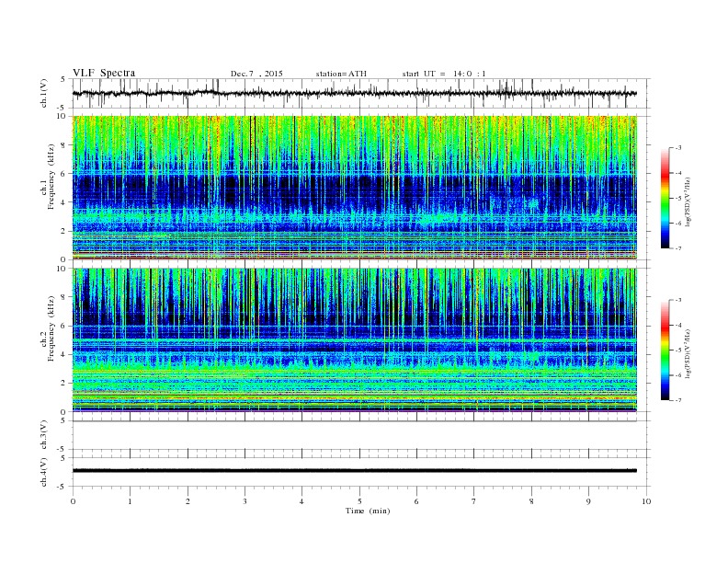The image size is (728, 563).
Task: Click the ch.2 'Frequency (kHz)' axis label
Action: point(51,327)
